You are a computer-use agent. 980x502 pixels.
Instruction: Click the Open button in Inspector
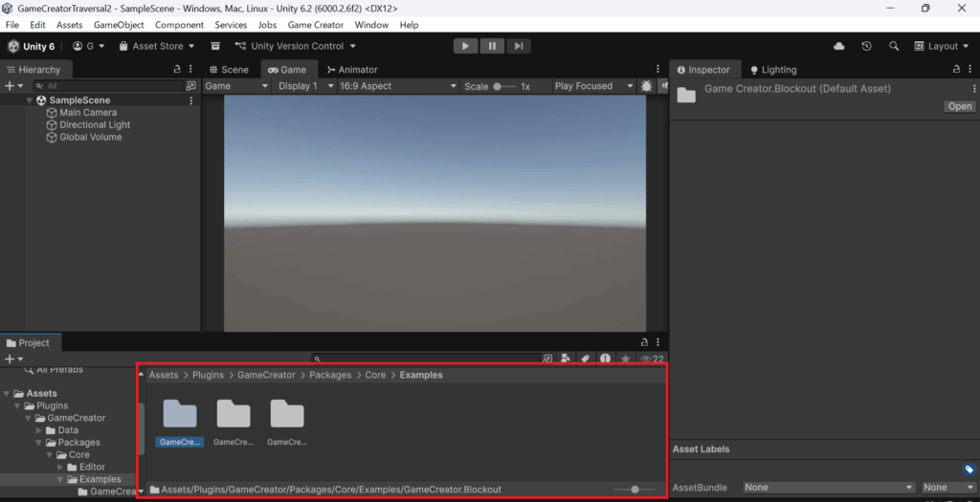pyautogui.click(x=959, y=106)
